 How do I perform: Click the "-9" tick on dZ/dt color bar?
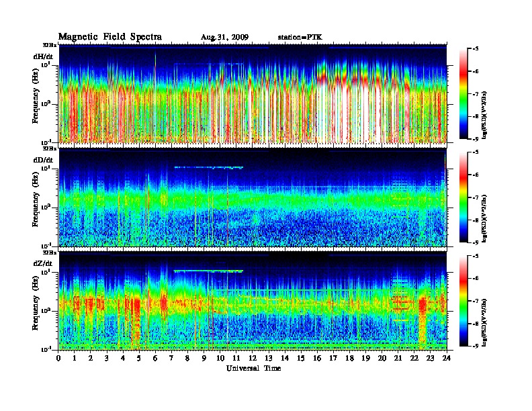click(476, 346)
